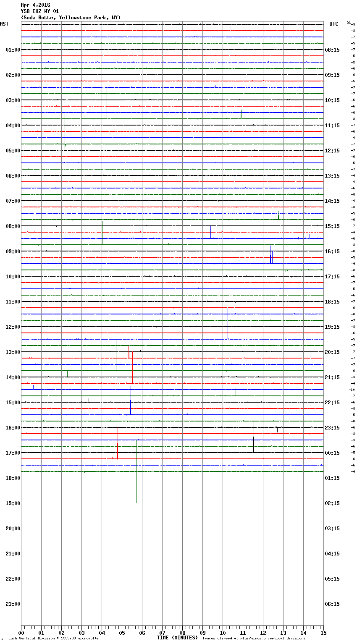Select the 21:00 MST hour label

tap(13, 554)
